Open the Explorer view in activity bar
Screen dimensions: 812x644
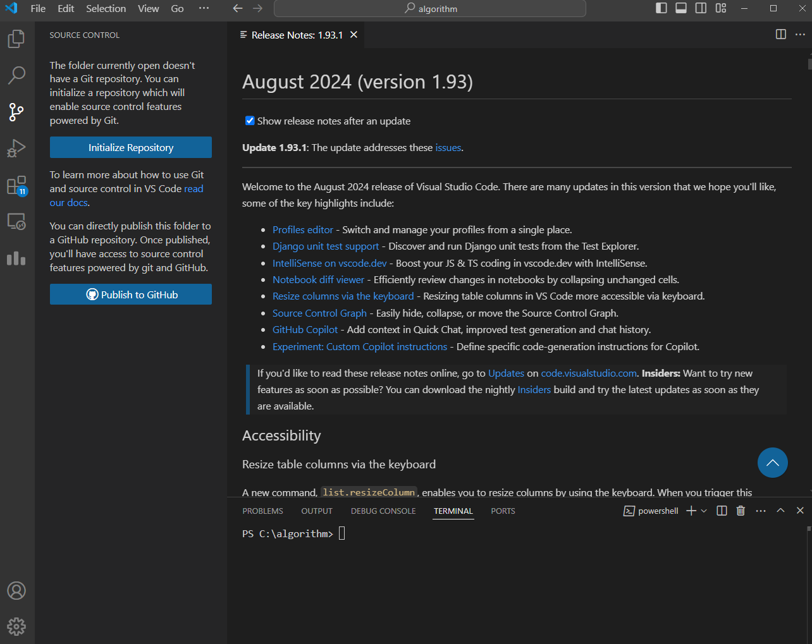coord(16,39)
